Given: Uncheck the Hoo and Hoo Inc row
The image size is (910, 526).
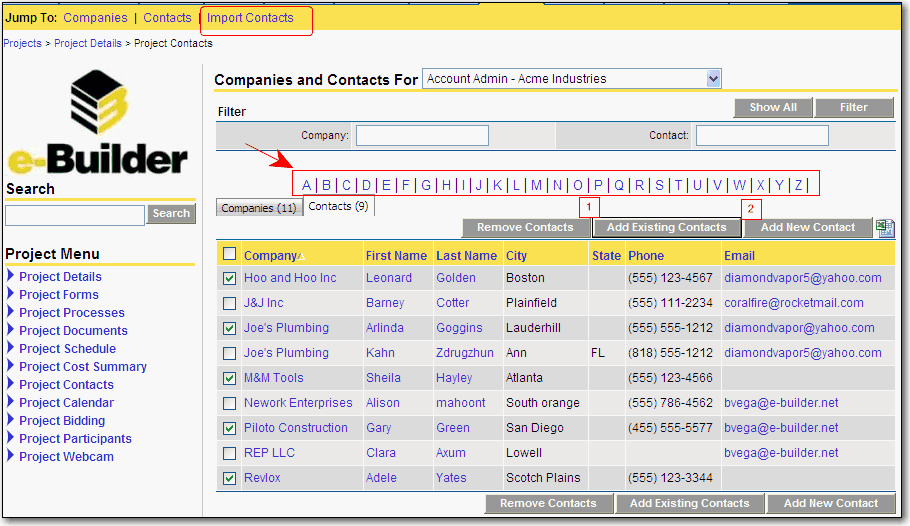Looking at the screenshot, I should [x=230, y=278].
